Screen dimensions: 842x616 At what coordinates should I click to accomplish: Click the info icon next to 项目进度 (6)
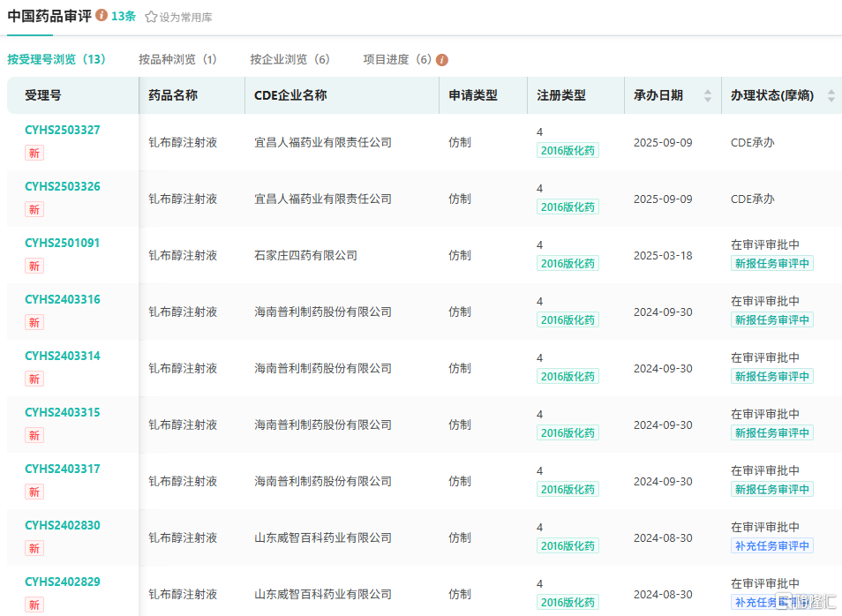click(442, 60)
